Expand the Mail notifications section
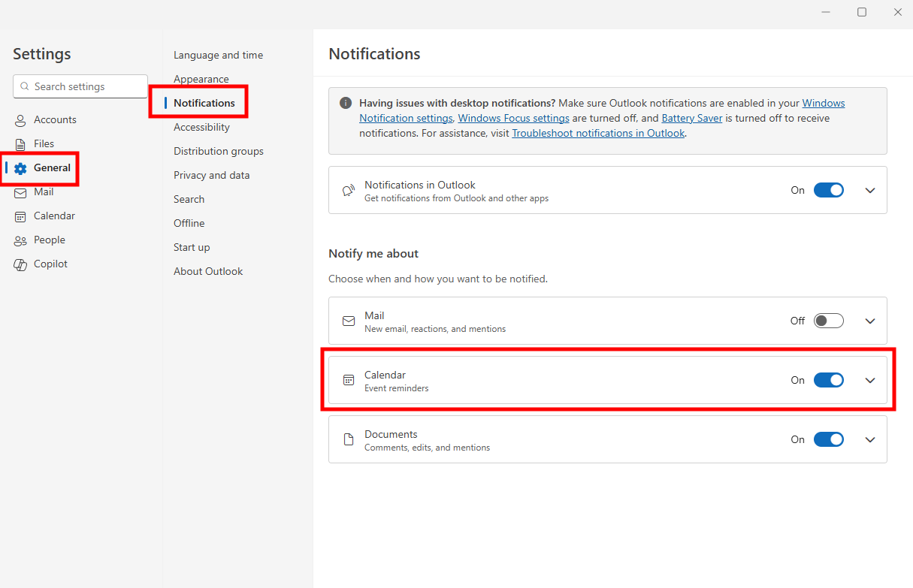 [870, 320]
